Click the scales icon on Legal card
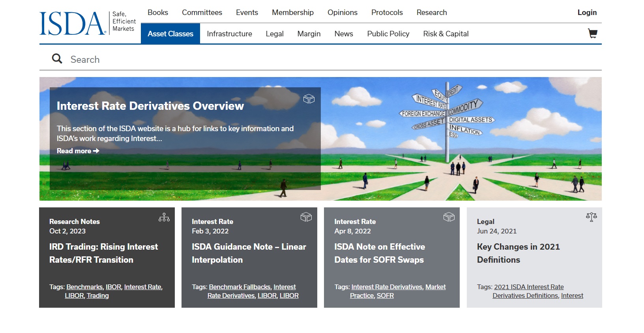This screenshot has width=644, height=333. [x=591, y=217]
